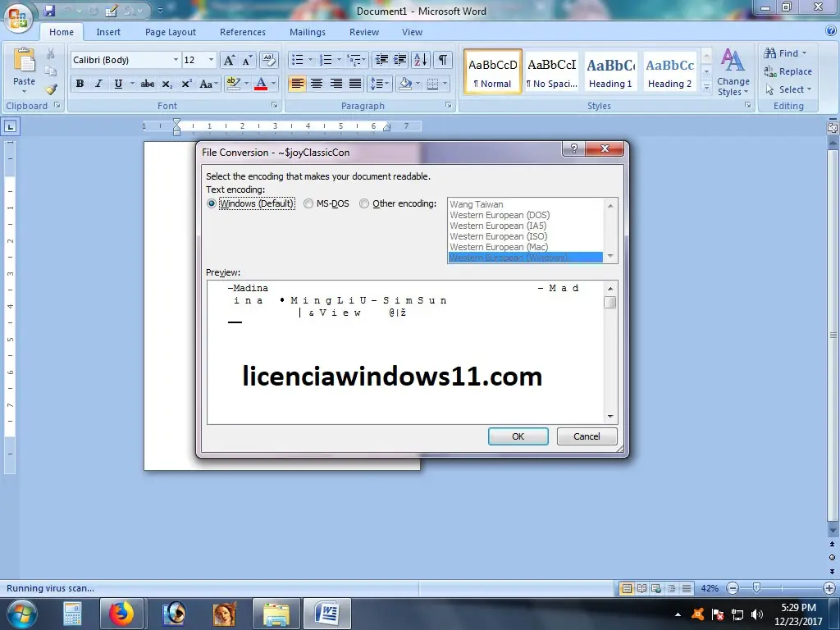Toggle Italic formatting
The width and height of the screenshot is (840, 630).
click(x=98, y=84)
